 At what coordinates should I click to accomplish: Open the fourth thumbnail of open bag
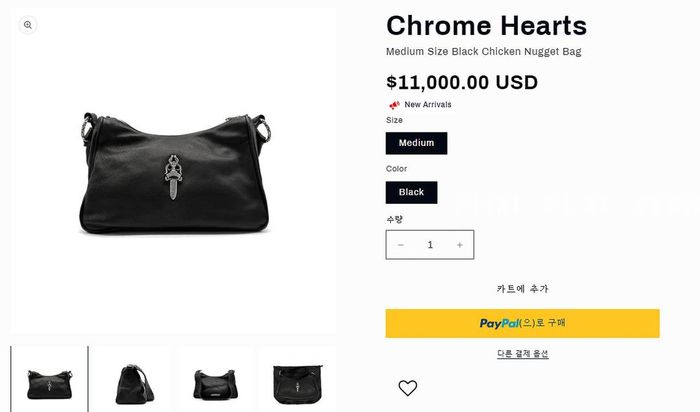point(297,384)
